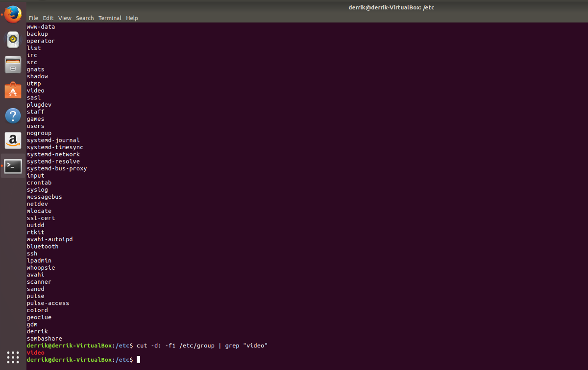This screenshot has height=370, width=588.
Task: Click the 'systemd-journal' entry
Action: point(53,140)
